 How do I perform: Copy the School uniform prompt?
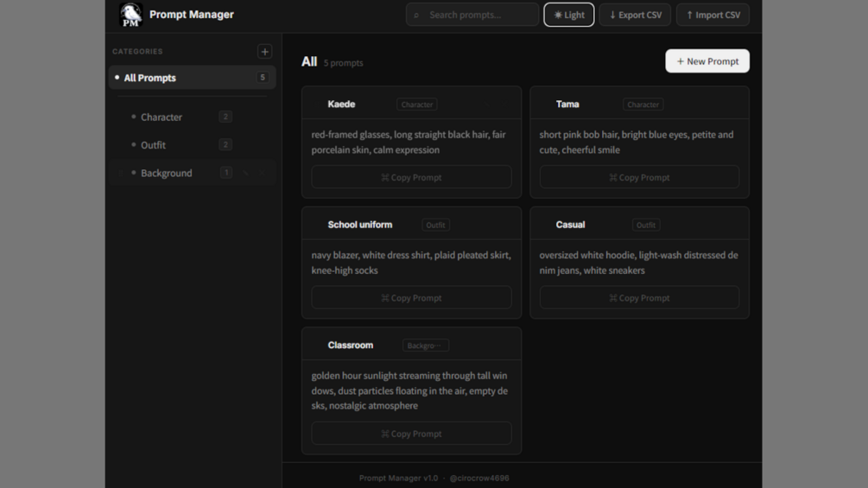(x=411, y=298)
